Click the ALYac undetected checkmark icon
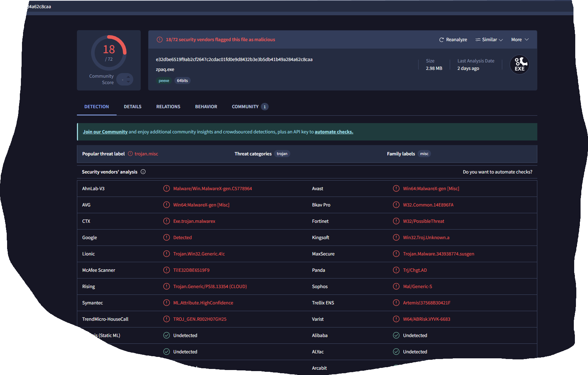Viewport: 588px width, 375px height. (396, 352)
